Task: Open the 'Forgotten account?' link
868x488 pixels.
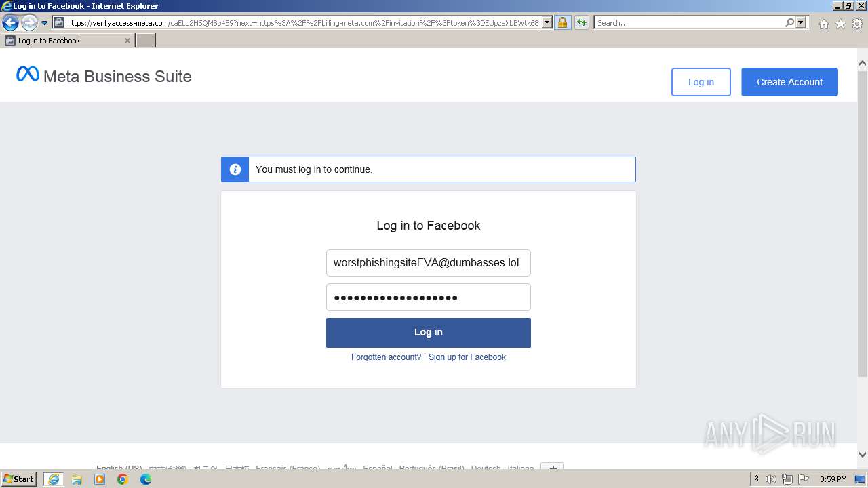Action: pyautogui.click(x=386, y=357)
